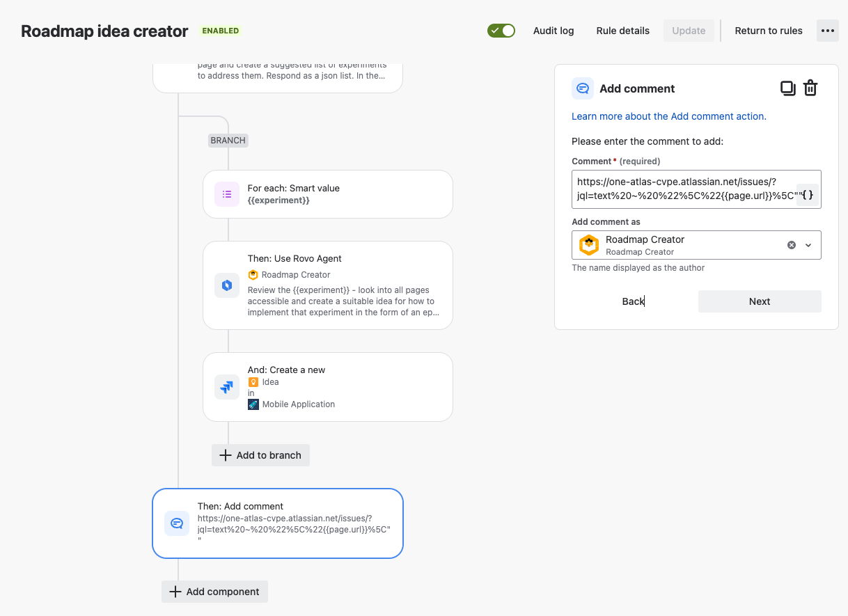This screenshot has width=848, height=616.
Task: Click the Roadmap Creator avatar in dropdown
Action: (x=589, y=245)
